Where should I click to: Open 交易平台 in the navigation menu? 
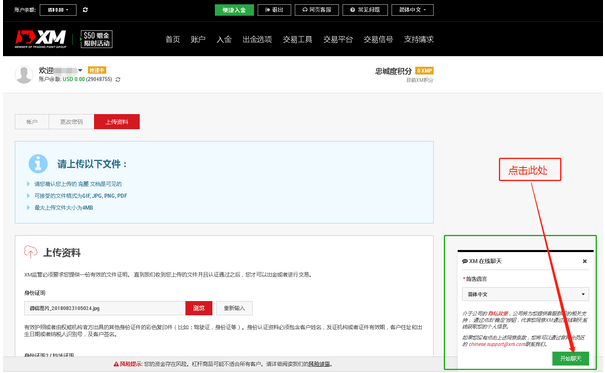pyautogui.click(x=338, y=39)
